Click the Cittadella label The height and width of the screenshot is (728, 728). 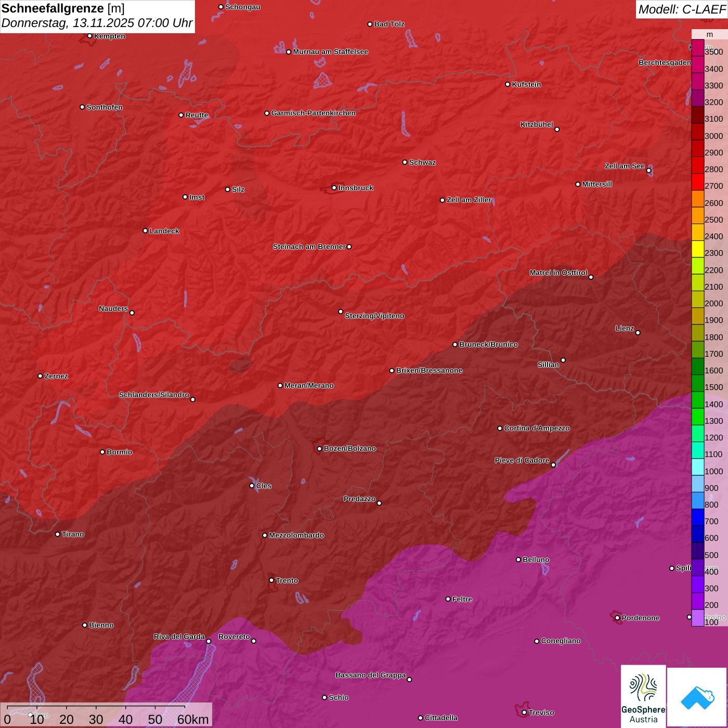[441, 718]
